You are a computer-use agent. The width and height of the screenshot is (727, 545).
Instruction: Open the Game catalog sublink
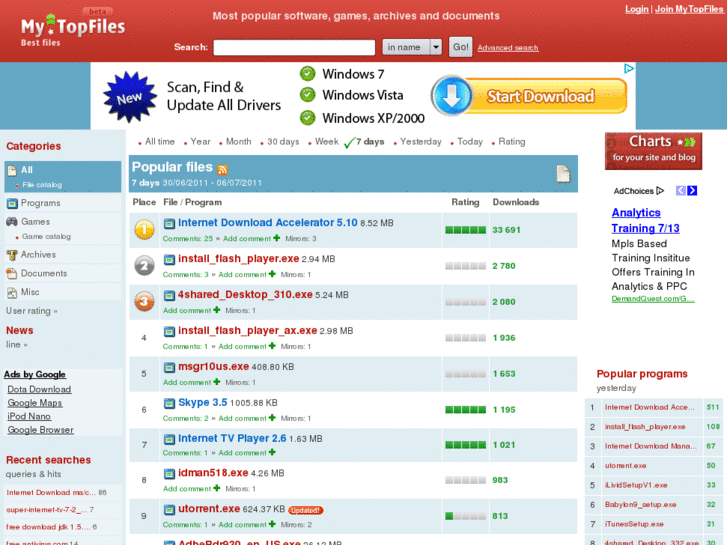(46, 237)
